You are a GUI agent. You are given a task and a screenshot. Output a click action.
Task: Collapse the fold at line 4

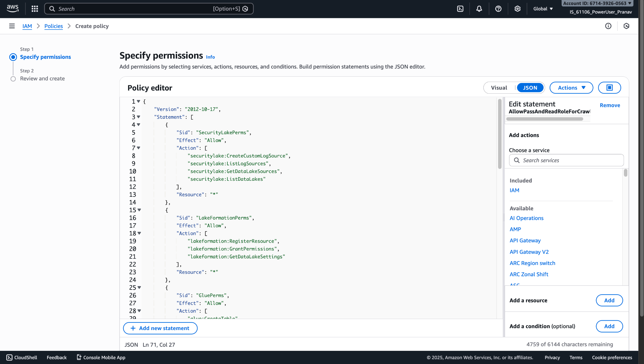pyautogui.click(x=138, y=125)
